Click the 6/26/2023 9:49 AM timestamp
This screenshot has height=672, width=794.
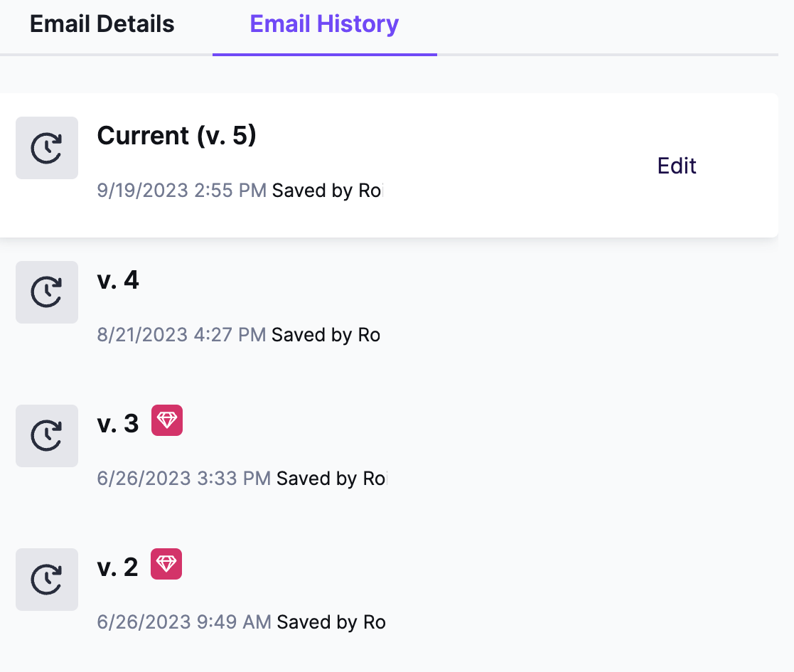point(184,622)
